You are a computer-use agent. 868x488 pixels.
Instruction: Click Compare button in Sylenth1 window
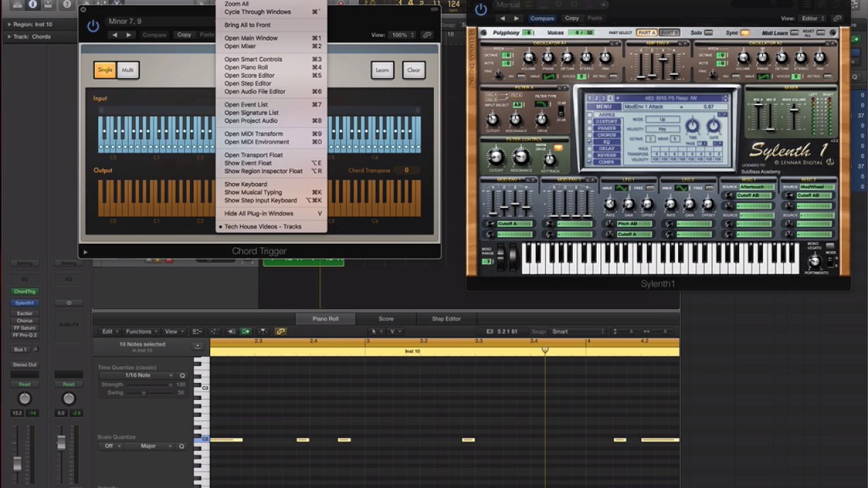pos(541,18)
